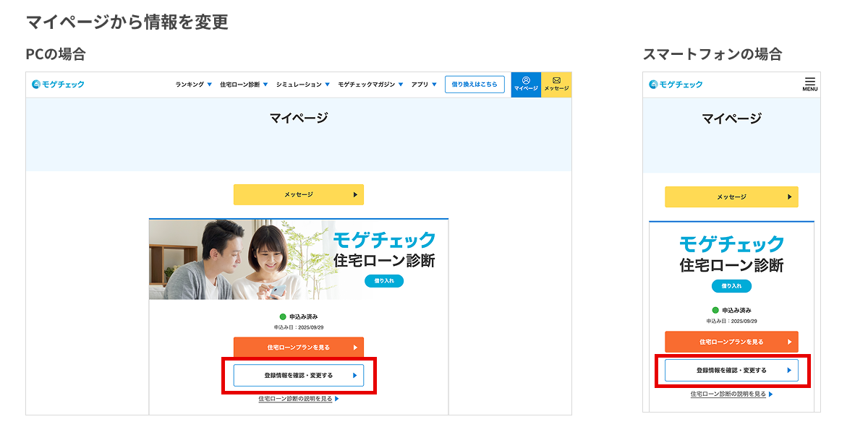
Task: Click the モゲチェック logo in PC header
Action: (x=58, y=85)
